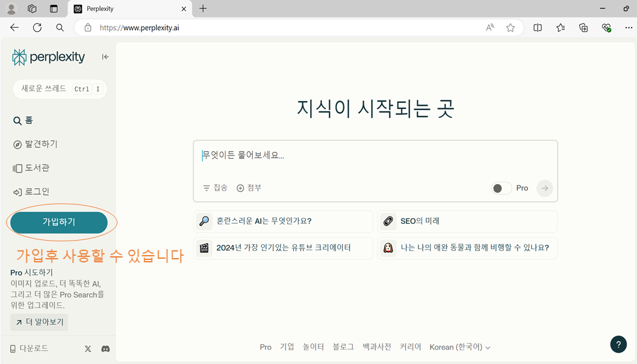Open browser settings and more menu
The image size is (637, 364).
(629, 28)
